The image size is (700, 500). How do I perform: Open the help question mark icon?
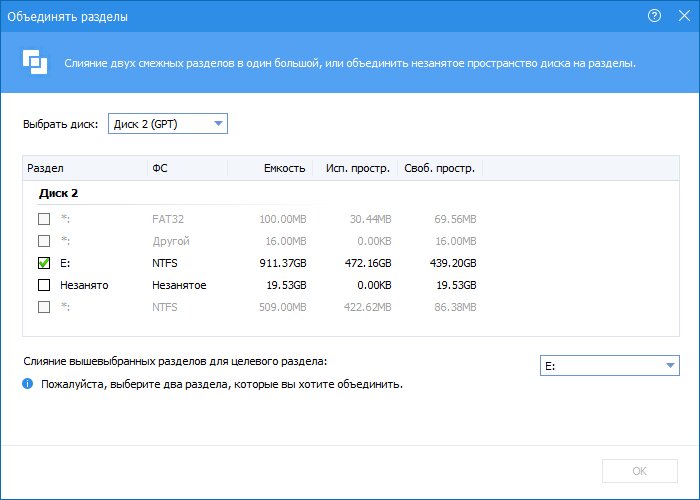coord(654,16)
